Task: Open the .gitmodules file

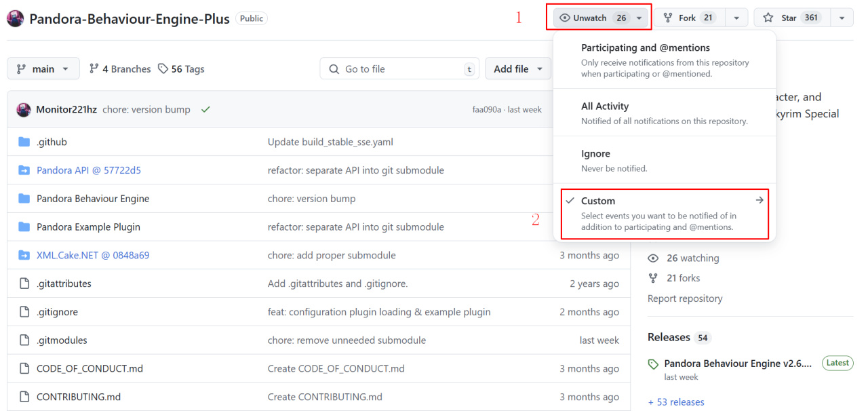Action: [x=62, y=340]
